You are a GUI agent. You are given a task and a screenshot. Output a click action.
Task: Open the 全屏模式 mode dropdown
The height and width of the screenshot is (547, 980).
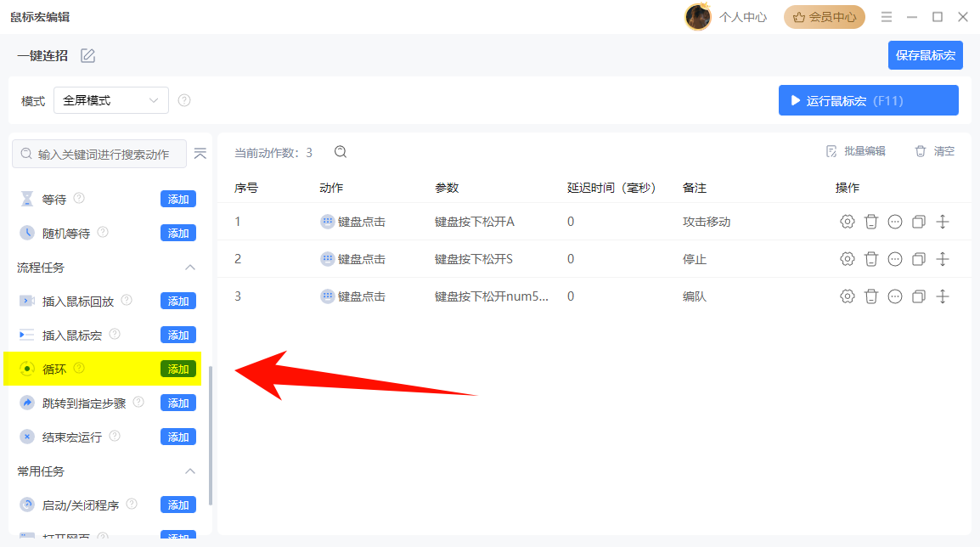pos(110,99)
